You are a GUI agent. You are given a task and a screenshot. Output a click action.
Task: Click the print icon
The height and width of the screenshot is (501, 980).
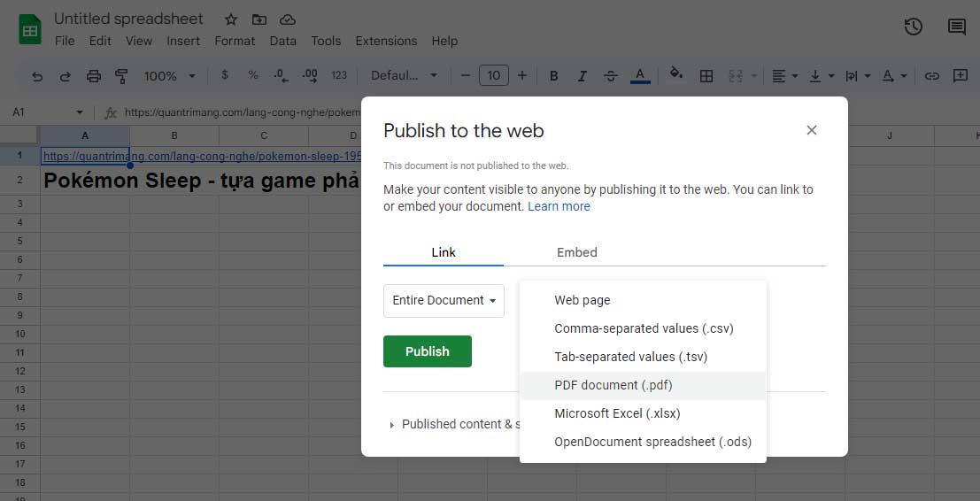[94, 76]
